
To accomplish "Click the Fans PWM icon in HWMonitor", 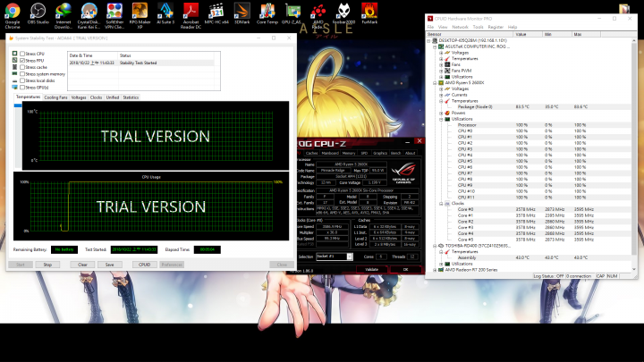I will point(447,71).
